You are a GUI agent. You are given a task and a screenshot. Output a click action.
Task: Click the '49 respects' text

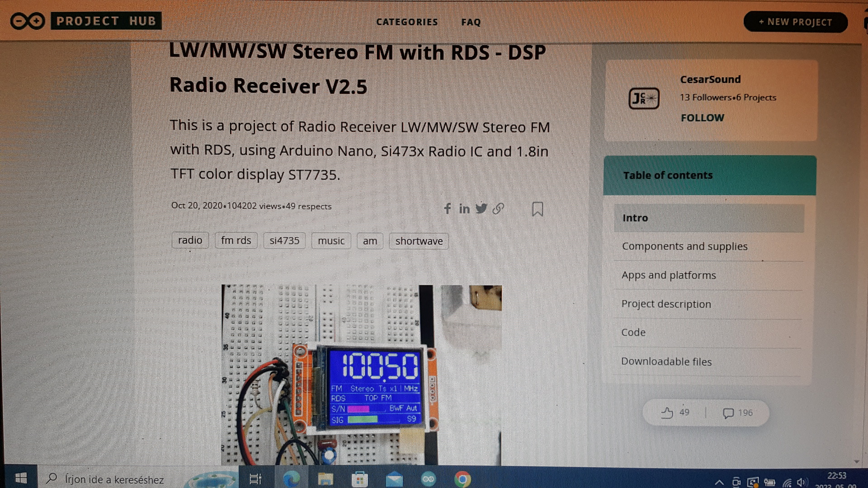(x=308, y=206)
